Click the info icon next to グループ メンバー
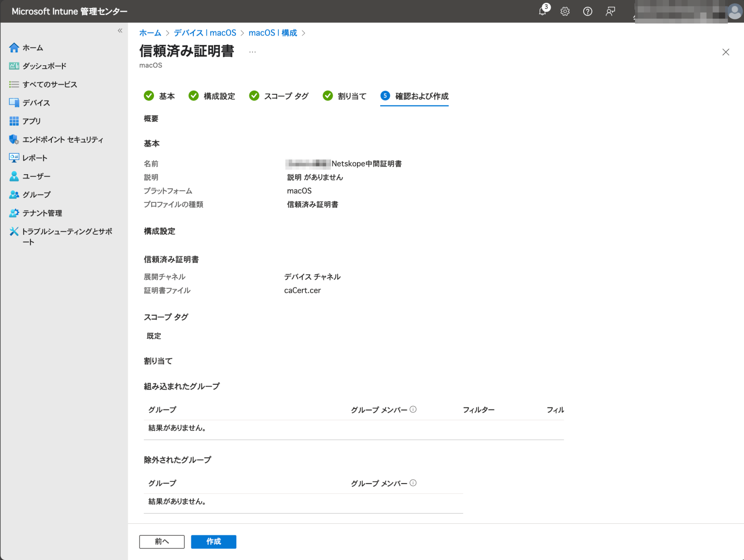 click(413, 409)
